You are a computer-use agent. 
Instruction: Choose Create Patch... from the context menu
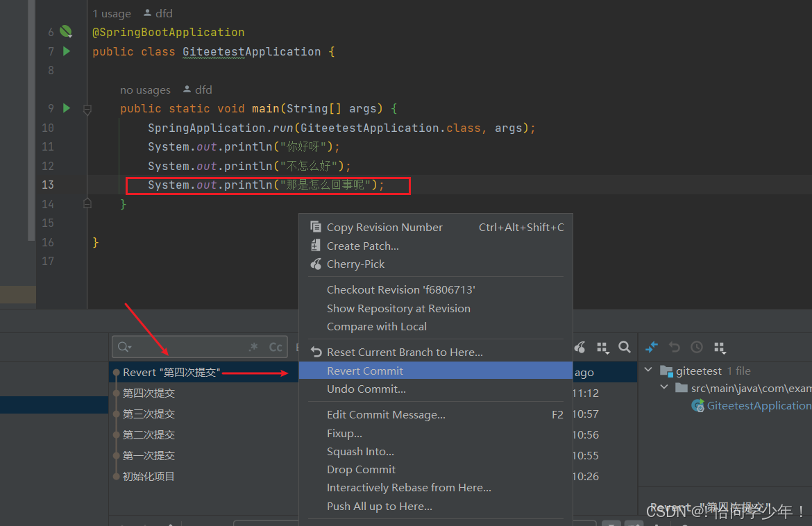pyautogui.click(x=436, y=246)
